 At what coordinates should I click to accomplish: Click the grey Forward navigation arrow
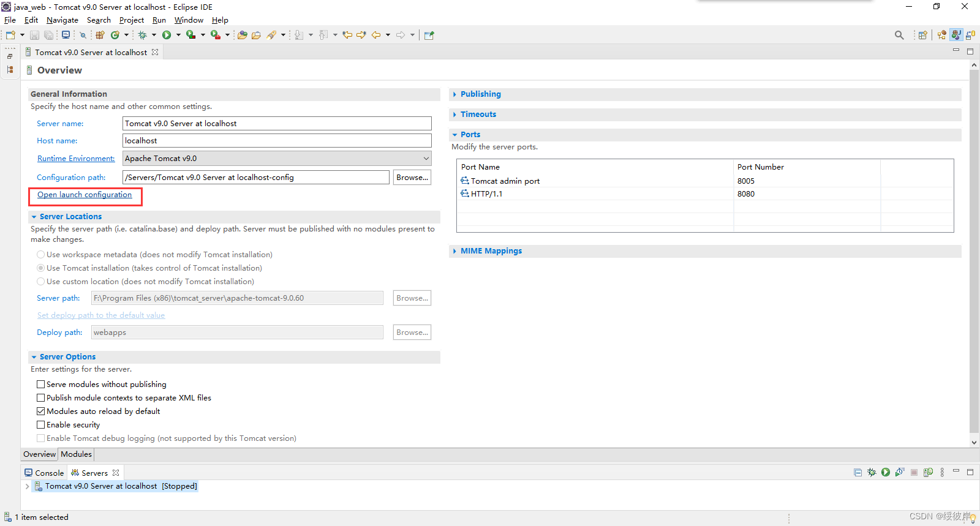coord(401,35)
